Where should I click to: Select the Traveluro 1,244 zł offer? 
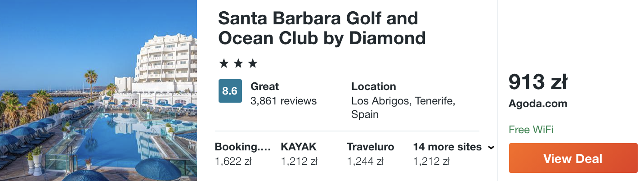pyautogui.click(x=371, y=154)
